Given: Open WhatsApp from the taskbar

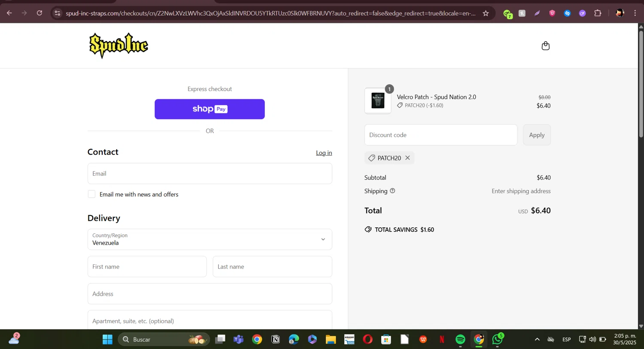Looking at the screenshot, I should (497, 340).
